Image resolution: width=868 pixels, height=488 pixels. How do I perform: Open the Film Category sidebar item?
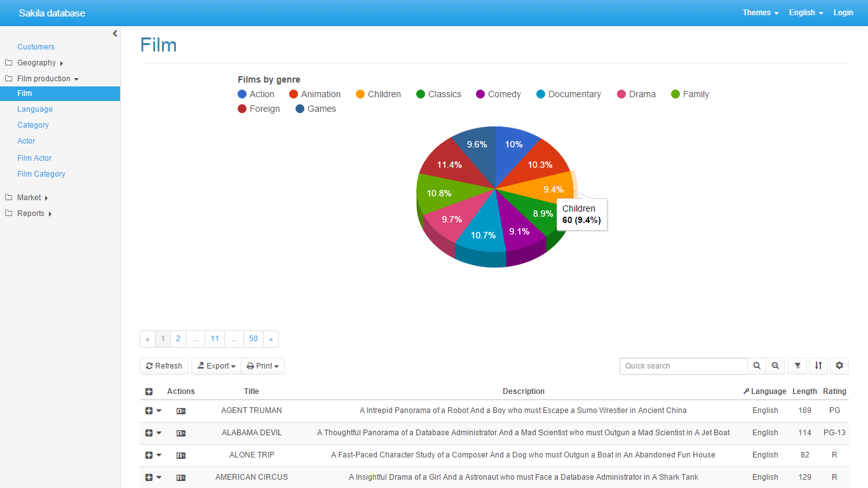coord(41,174)
